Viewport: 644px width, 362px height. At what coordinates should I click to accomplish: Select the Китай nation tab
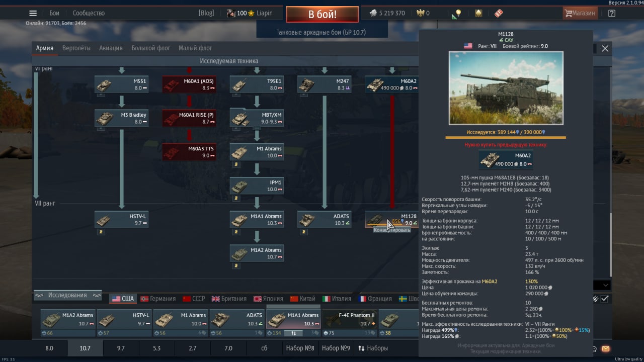(x=303, y=299)
